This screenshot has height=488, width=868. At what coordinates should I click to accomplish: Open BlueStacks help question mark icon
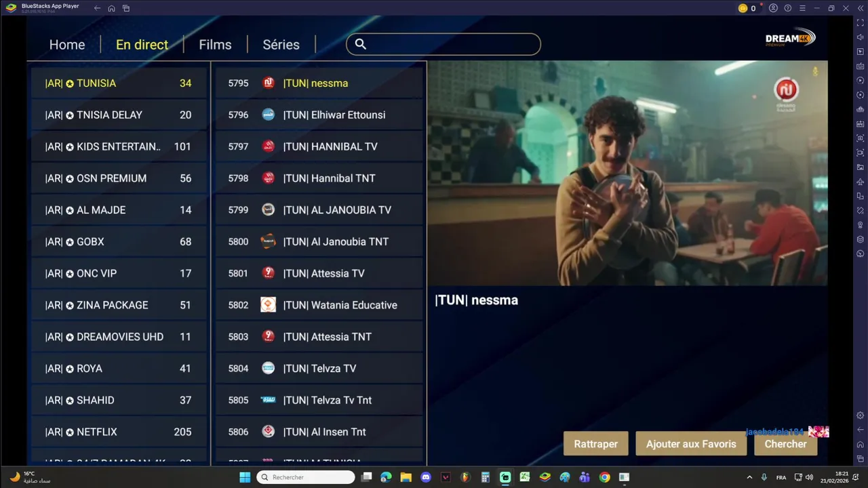[788, 8]
